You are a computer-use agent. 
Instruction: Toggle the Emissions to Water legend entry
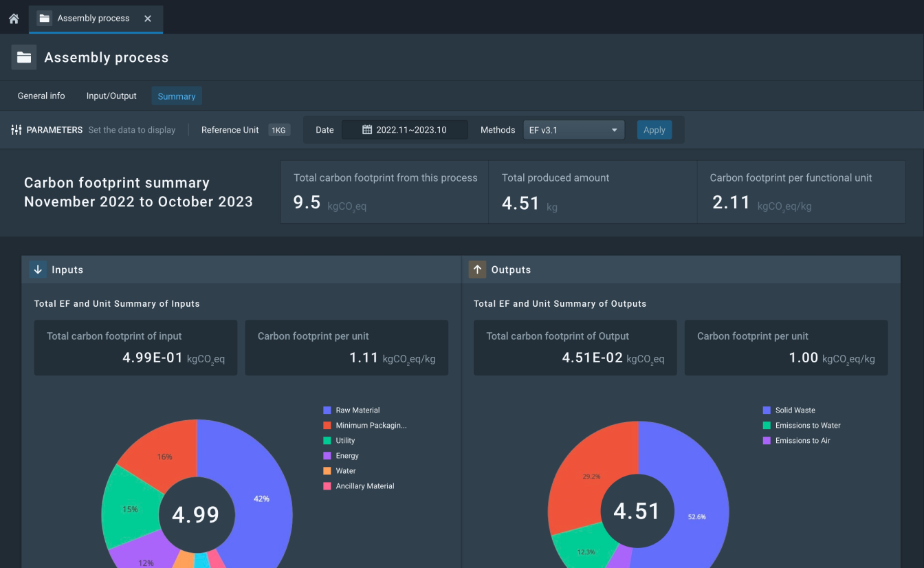(802, 425)
